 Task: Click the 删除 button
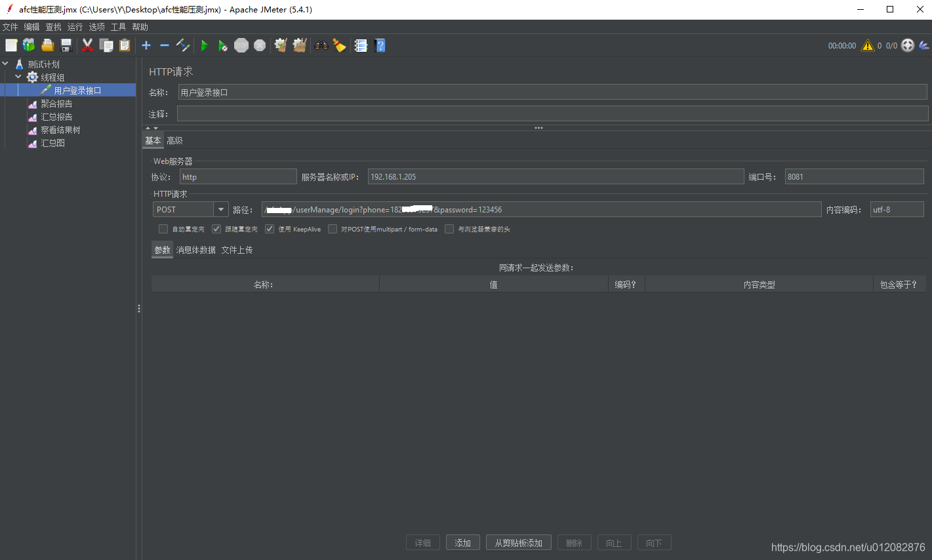[x=575, y=543]
